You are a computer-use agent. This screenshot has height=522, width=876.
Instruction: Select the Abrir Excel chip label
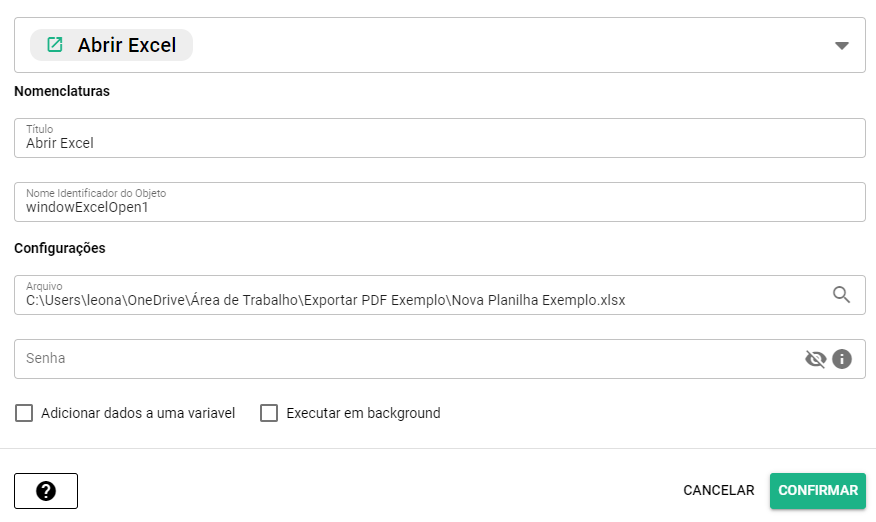point(126,45)
